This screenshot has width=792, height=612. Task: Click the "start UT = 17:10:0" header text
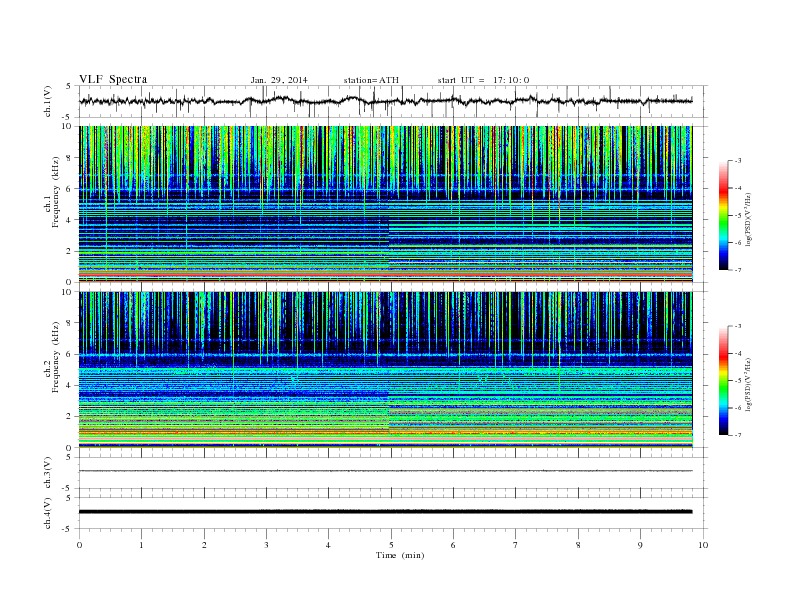point(483,80)
